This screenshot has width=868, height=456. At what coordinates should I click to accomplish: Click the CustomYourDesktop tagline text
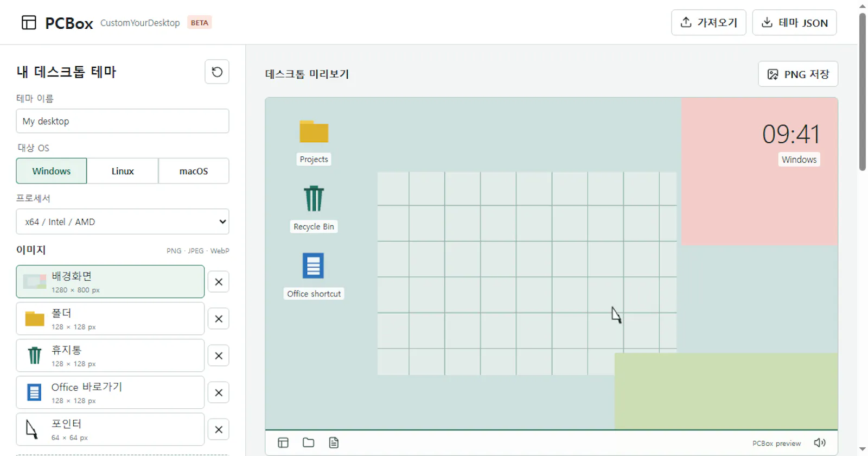coord(140,23)
